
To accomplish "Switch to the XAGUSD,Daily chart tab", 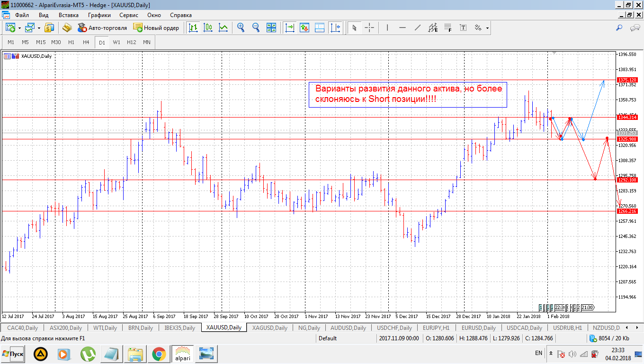I will pyautogui.click(x=269, y=328).
